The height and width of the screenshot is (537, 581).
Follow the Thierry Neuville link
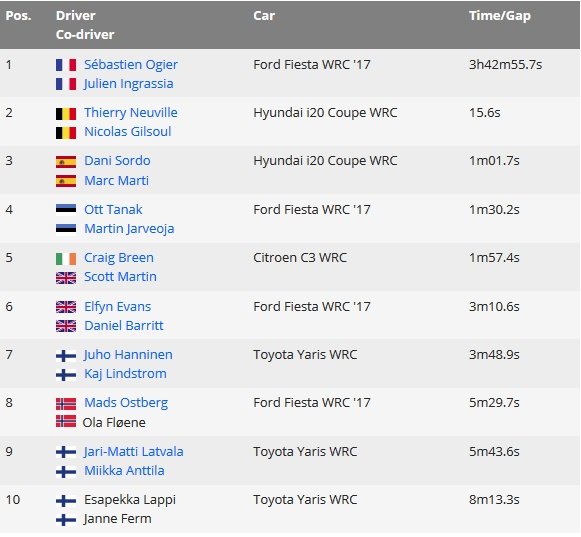[x=131, y=113]
